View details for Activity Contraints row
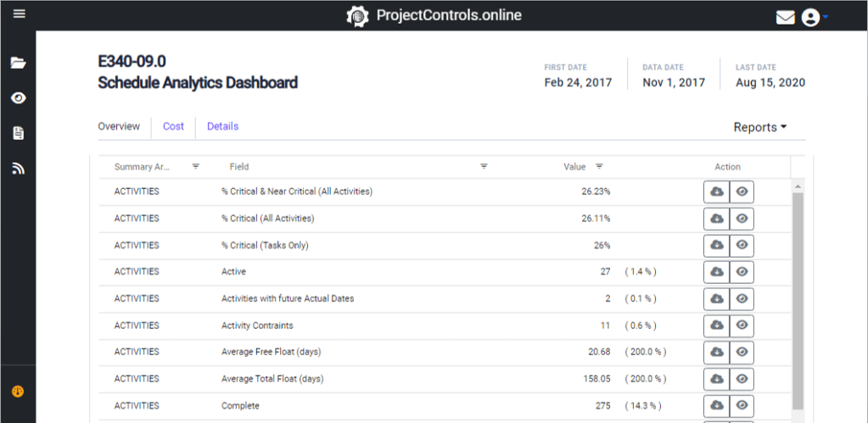 [742, 326]
